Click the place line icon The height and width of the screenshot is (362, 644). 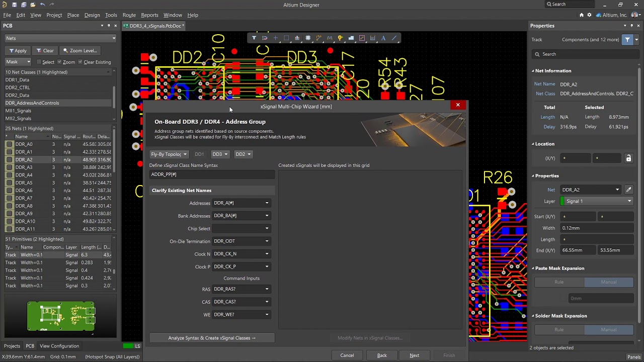pos(394,38)
